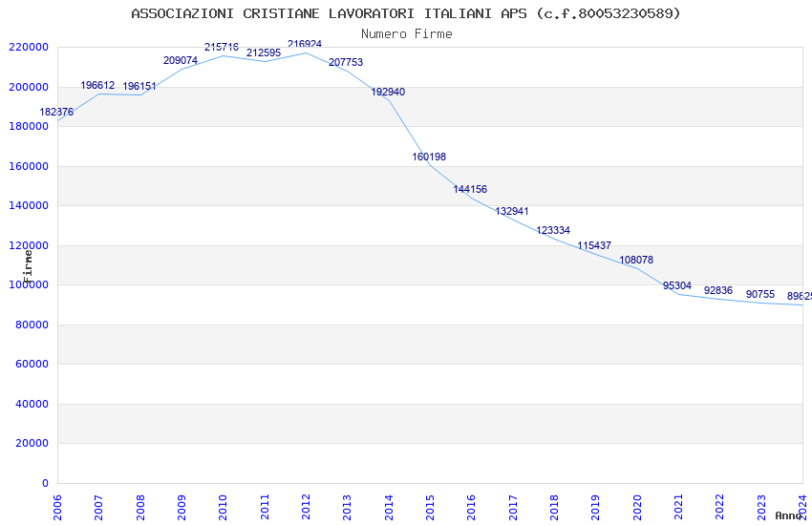Click the x-axis year 2013
Image resolution: width=812 pixels, height=525 pixels.
point(348,508)
